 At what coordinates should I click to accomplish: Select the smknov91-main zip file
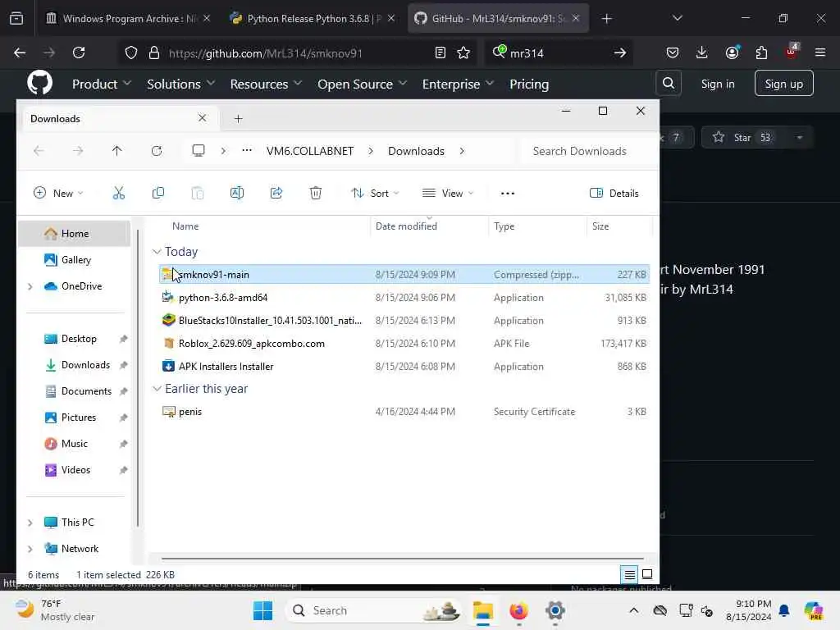[404, 274]
